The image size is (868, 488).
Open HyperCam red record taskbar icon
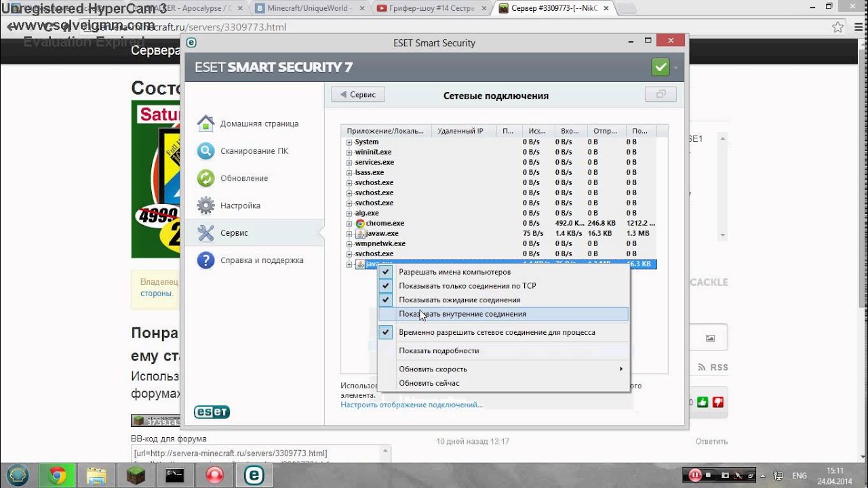point(214,475)
